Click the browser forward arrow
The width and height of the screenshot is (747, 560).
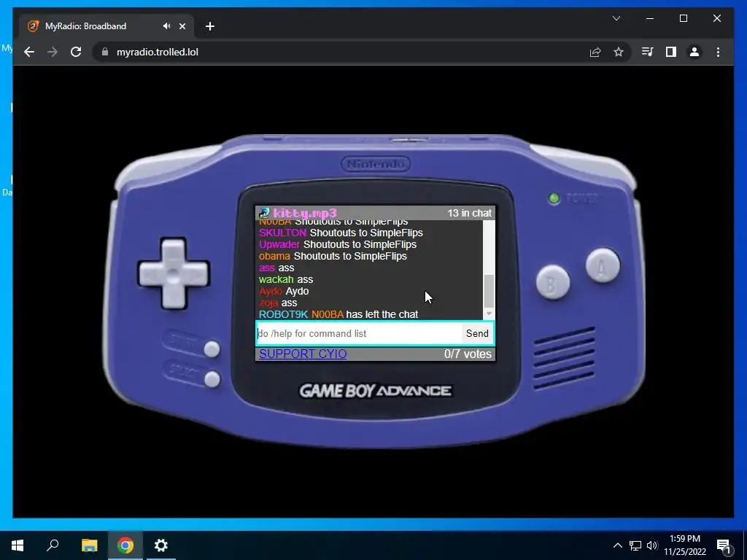[53, 52]
